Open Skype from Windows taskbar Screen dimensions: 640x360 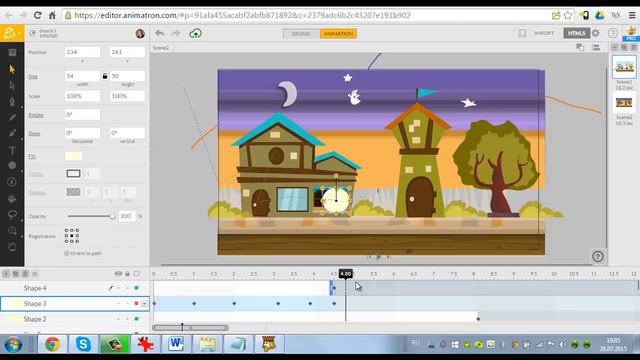click(x=83, y=344)
